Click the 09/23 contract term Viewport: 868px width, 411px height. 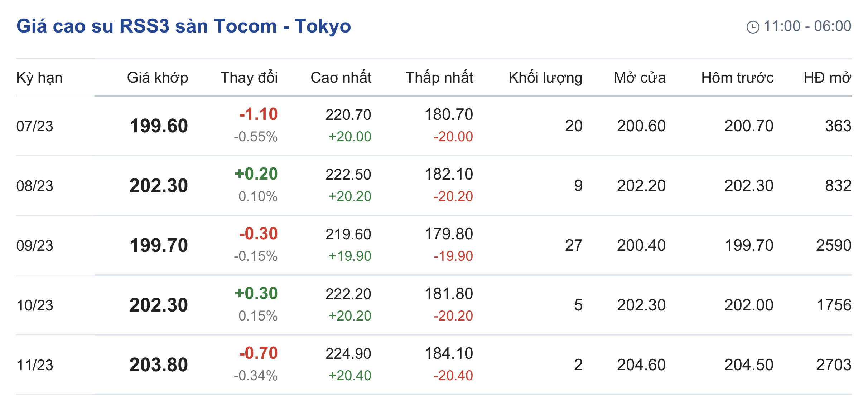coord(35,246)
